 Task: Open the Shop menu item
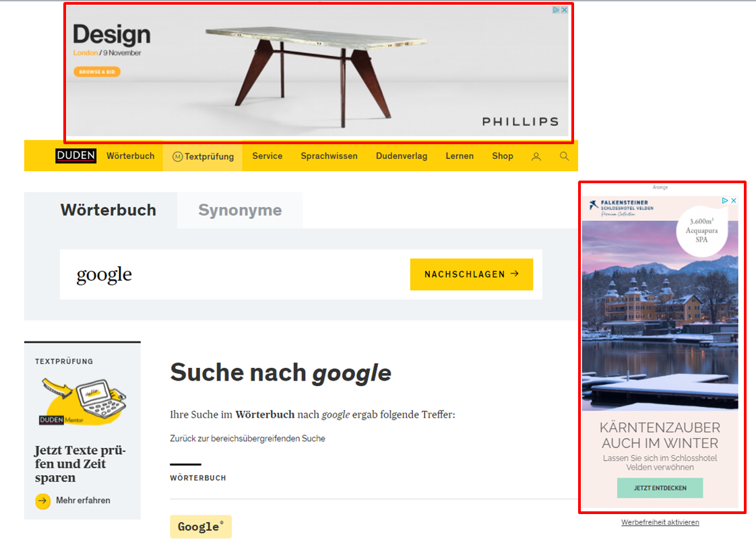click(x=502, y=156)
